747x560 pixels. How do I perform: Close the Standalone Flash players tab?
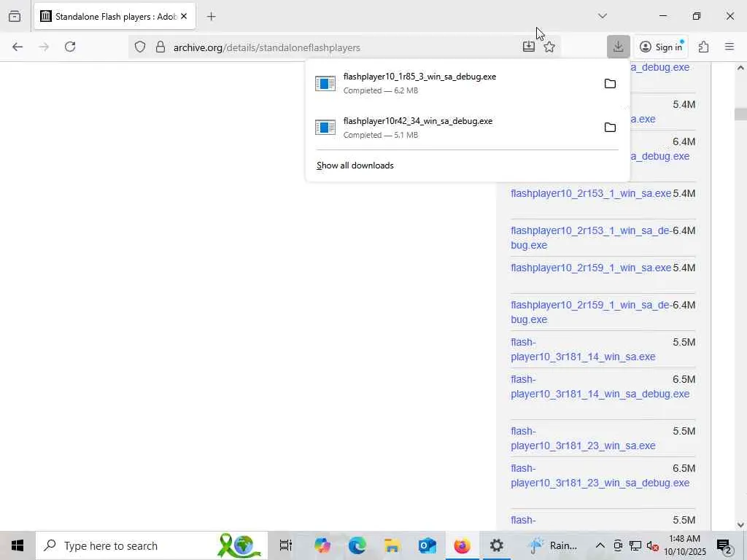(184, 16)
